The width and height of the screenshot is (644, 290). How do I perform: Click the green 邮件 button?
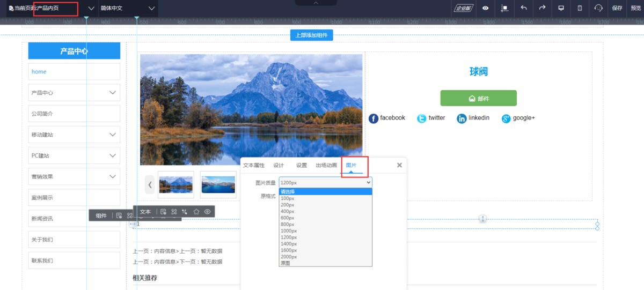tap(478, 98)
